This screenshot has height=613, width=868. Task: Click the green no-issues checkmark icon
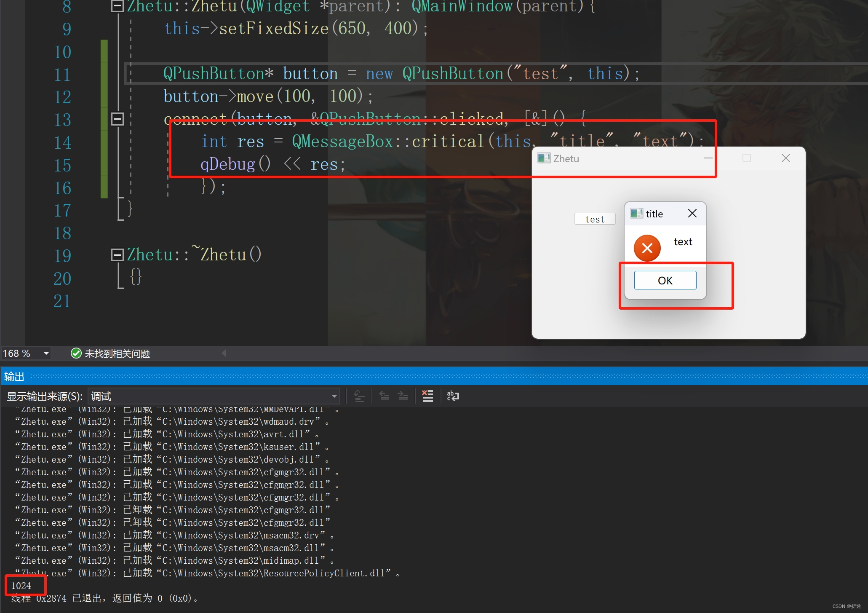pyautogui.click(x=76, y=353)
